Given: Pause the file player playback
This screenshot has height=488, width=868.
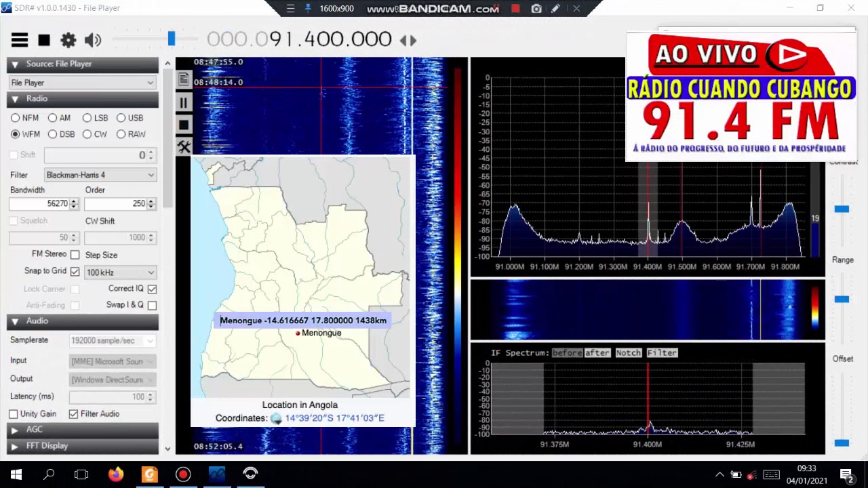Looking at the screenshot, I should (184, 102).
